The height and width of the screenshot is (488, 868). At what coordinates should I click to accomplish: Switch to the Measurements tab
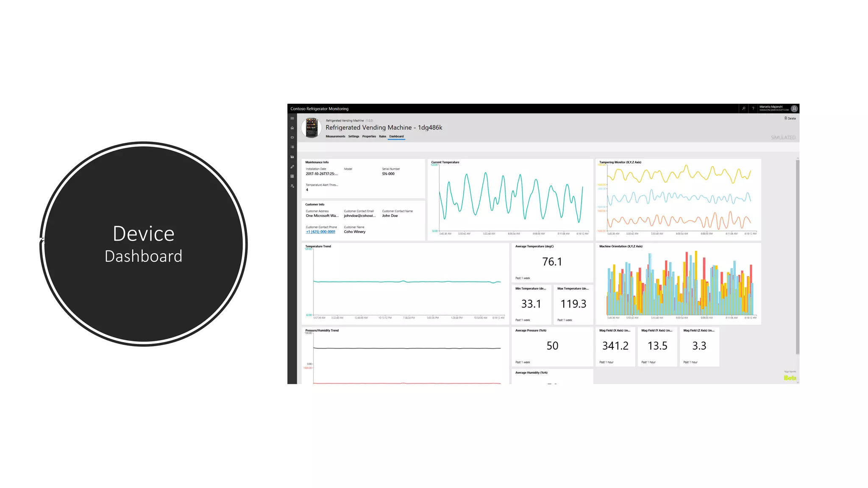pyautogui.click(x=335, y=136)
